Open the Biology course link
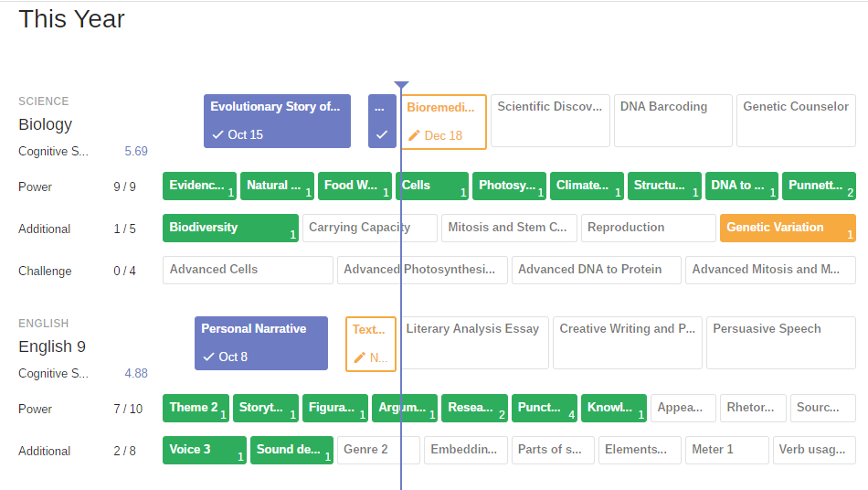Screen dimensions: 868x490 point(45,124)
